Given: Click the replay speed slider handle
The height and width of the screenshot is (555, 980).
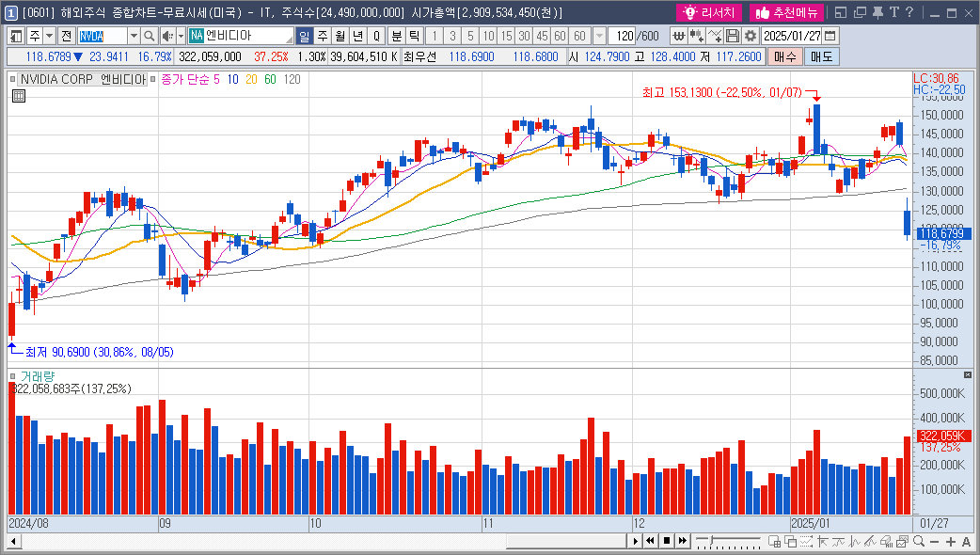Looking at the screenshot, I should click(711, 540).
